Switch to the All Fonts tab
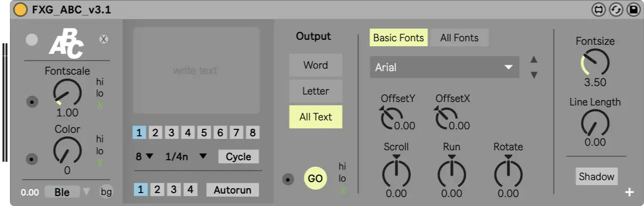The image size is (644, 206). pos(459,38)
